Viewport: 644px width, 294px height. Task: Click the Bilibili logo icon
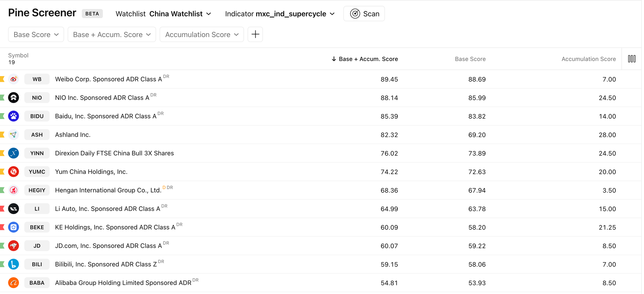click(14, 264)
